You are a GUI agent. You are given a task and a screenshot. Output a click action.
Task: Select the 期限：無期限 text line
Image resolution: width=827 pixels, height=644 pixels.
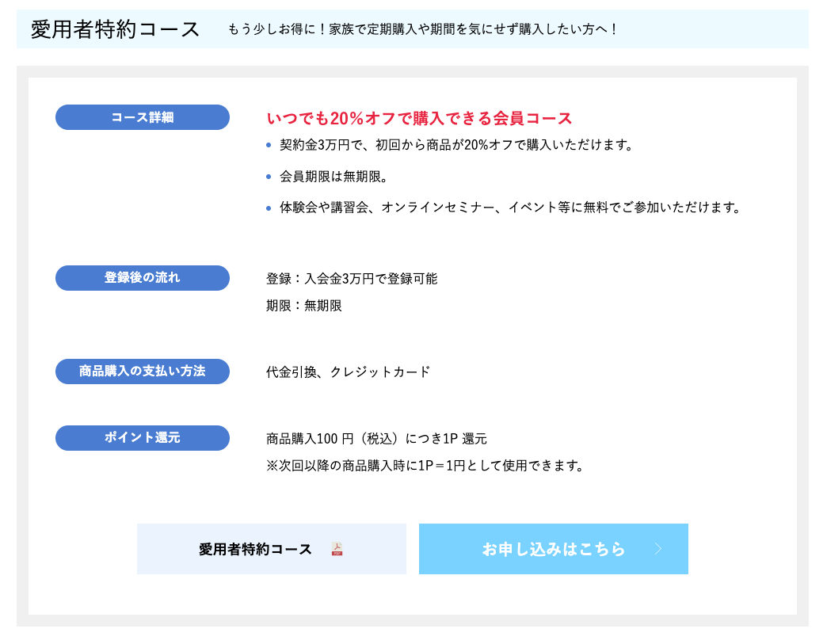[x=304, y=306]
